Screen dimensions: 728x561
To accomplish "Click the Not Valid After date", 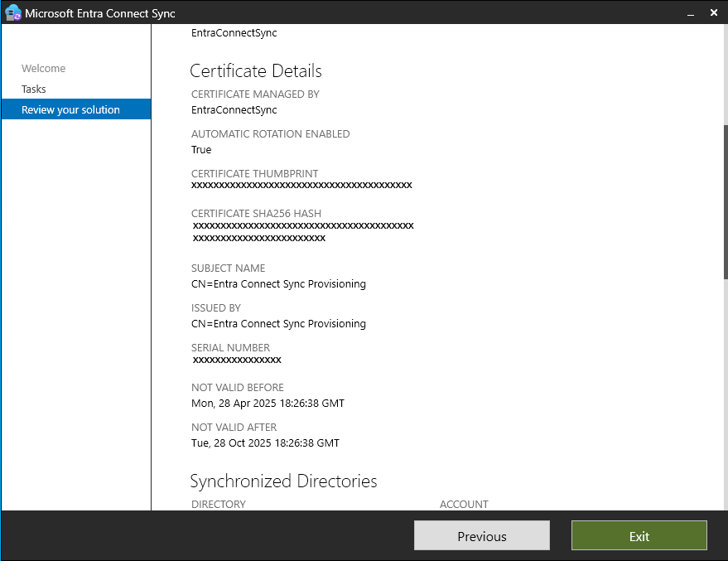I will [265, 443].
